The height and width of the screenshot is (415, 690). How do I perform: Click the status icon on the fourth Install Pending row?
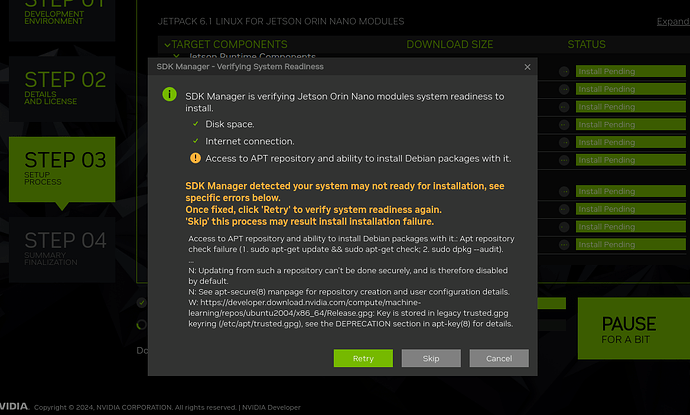564,125
